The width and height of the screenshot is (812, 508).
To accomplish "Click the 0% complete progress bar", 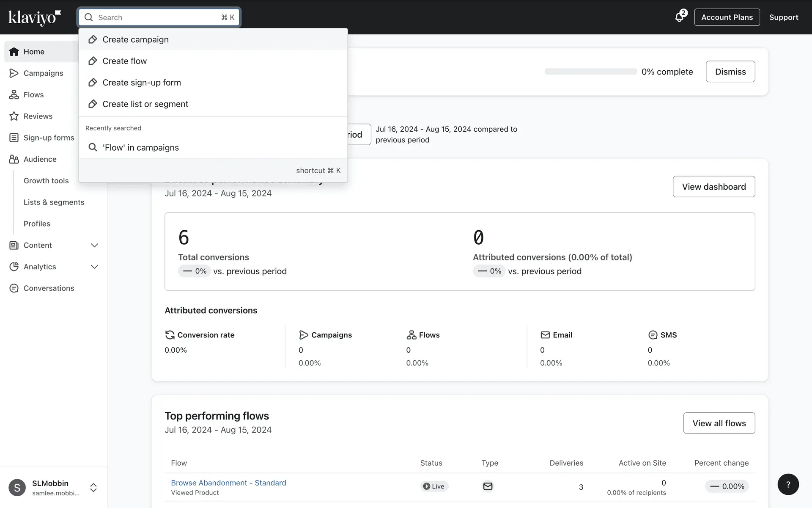I will click(590, 72).
